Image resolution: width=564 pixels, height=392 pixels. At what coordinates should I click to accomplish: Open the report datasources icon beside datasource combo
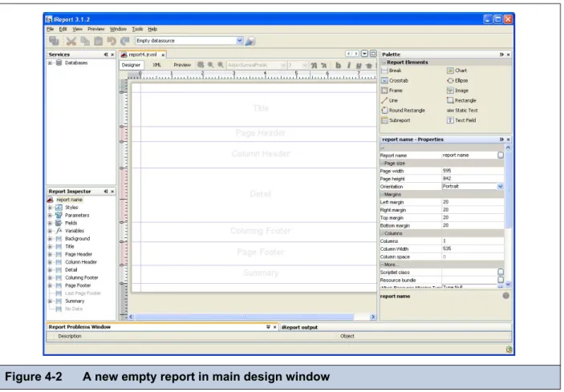click(250, 42)
